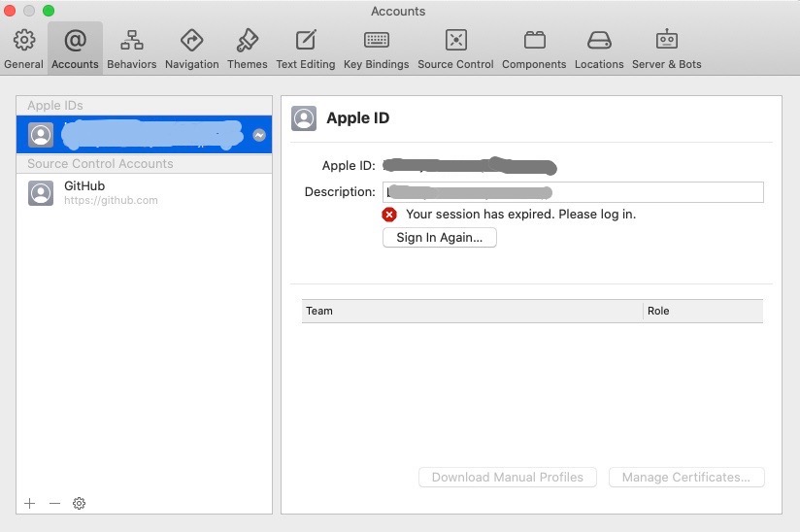Image resolution: width=800 pixels, height=532 pixels.
Task: Click Download Manual Profiles button
Action: [x=508, y=477]
